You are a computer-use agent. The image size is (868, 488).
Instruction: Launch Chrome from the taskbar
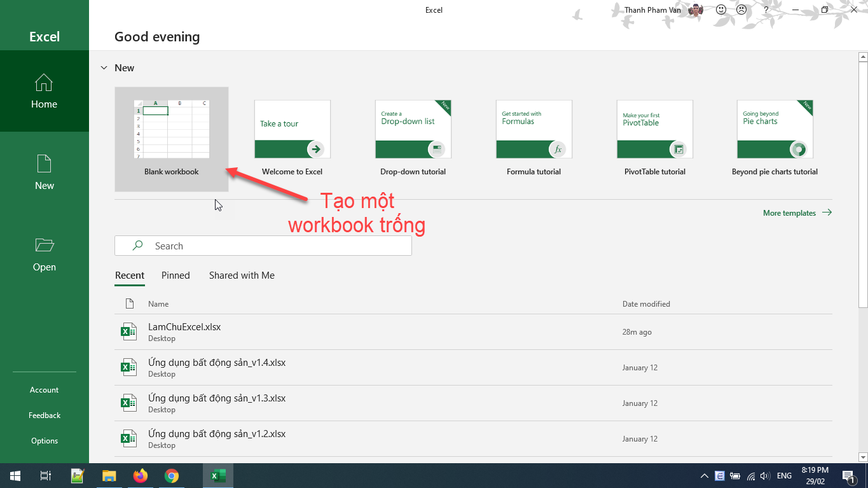coord(172,476)
